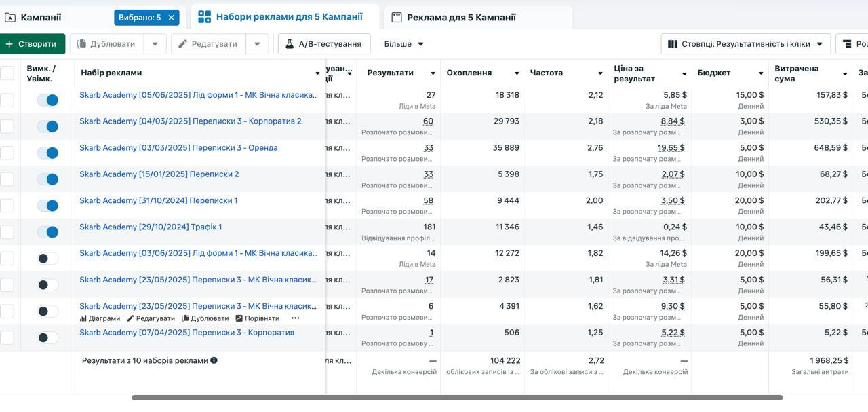This screenshot has width=868, height=412.
Task: Open sort arrow on Охоплення column header
Action: (x=517, y=73)
